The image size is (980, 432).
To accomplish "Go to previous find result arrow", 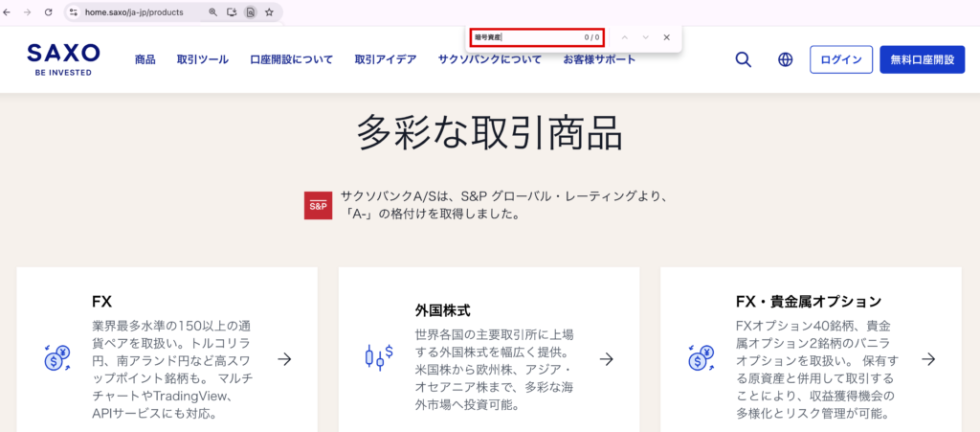I will [x=624, y=37].
